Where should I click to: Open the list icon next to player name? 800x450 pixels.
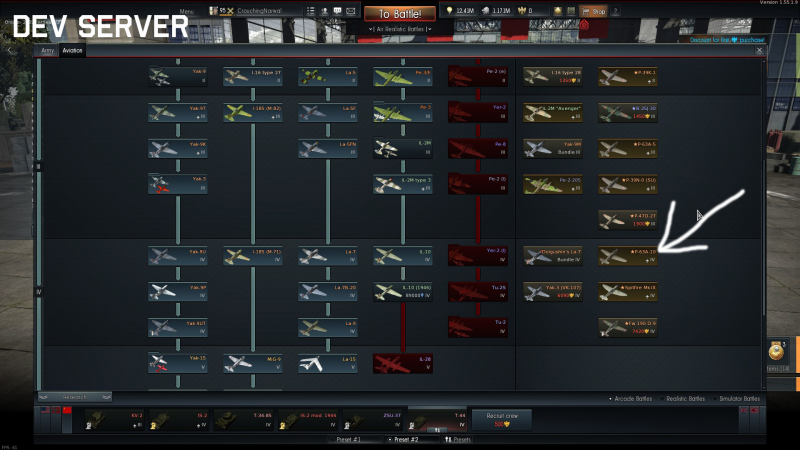[311, 11]
